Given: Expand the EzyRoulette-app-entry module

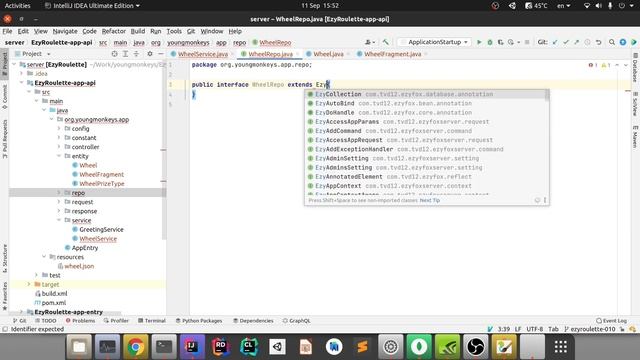Looking at the screenshot, I should pyautogui.click(x=22, y=312).
